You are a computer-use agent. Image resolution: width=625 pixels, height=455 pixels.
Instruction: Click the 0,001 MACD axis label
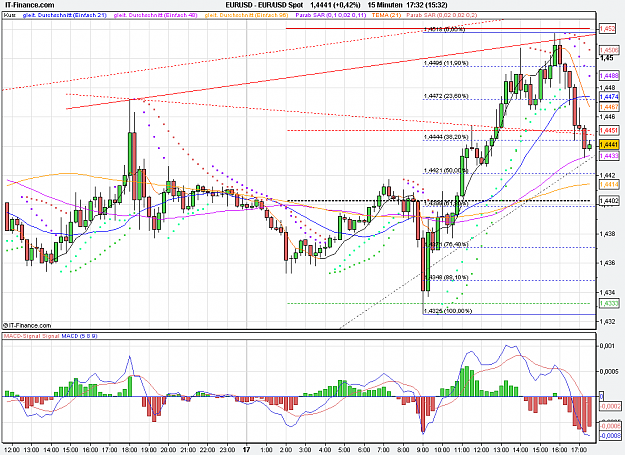coord(607,345)
